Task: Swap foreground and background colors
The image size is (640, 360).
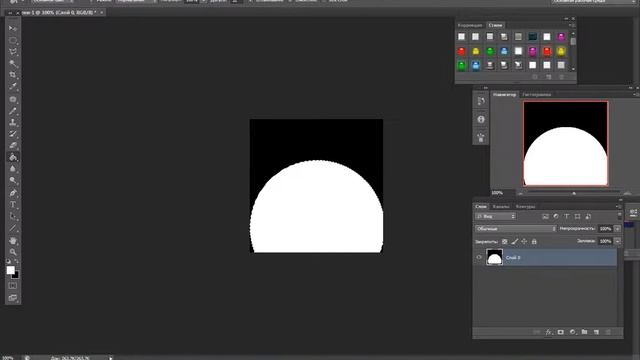Action: click(x=17, y=261)
